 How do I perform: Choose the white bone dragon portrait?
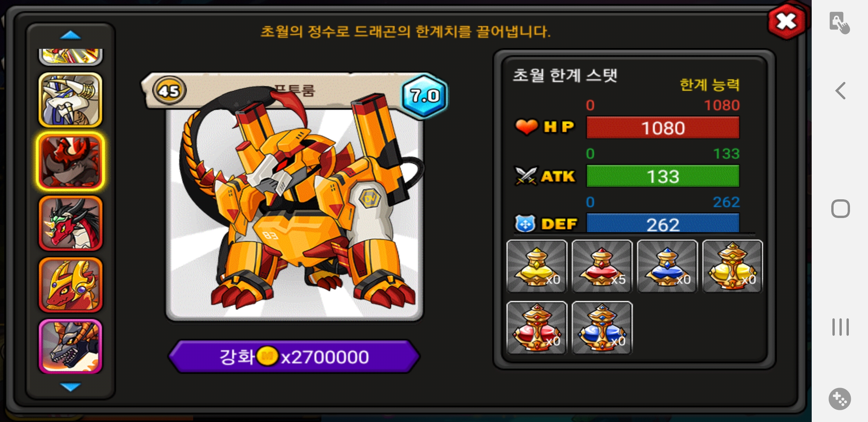[x=70, y=100]
